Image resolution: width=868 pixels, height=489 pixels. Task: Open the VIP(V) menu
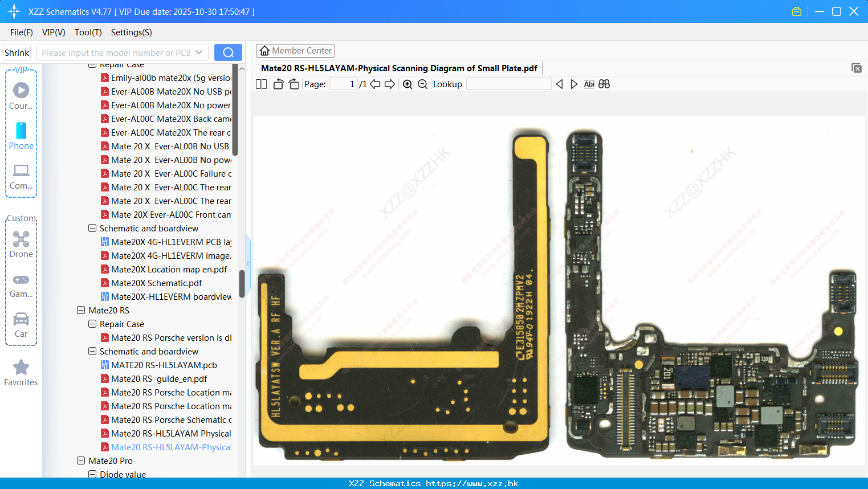pos(54,32)
